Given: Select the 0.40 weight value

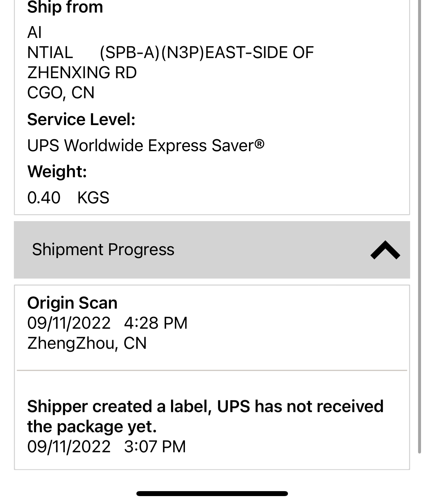Looking at the screenshot, I should point(44,198).
